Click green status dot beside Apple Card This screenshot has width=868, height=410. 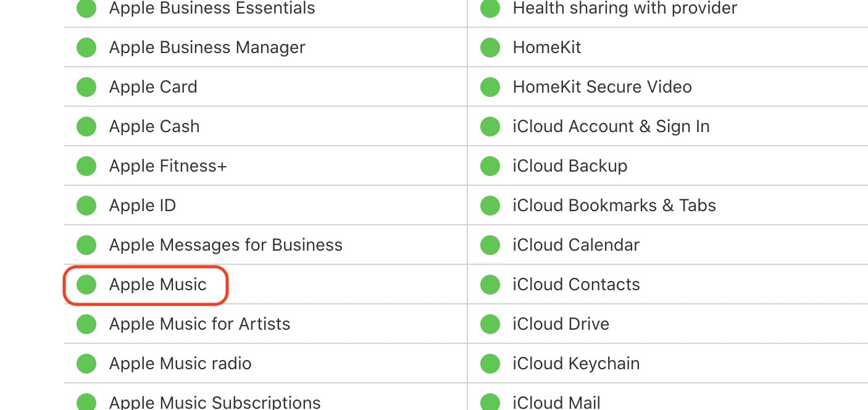tap(86, 87)
